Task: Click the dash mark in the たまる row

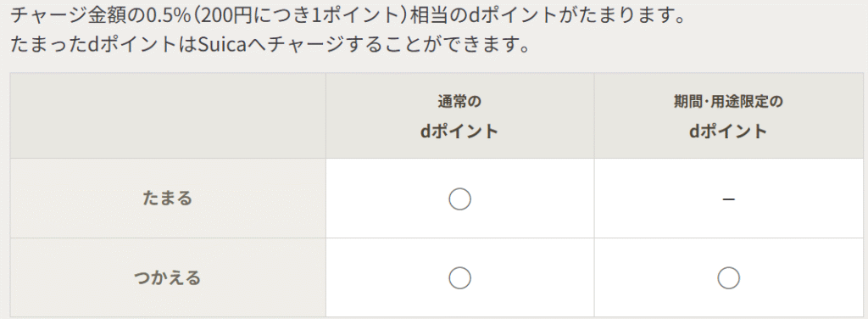Action: pos(728,199)
